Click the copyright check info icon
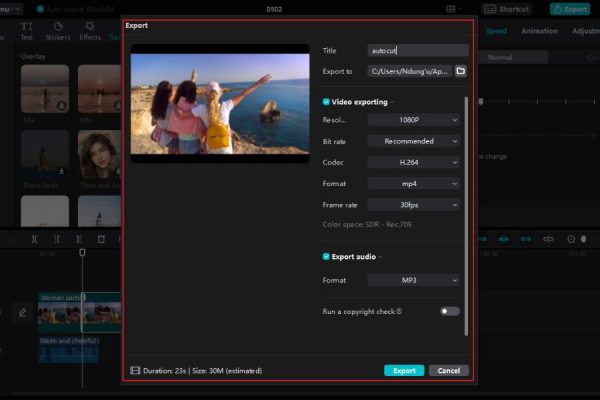The image size is (600, 400). point(399,311)
